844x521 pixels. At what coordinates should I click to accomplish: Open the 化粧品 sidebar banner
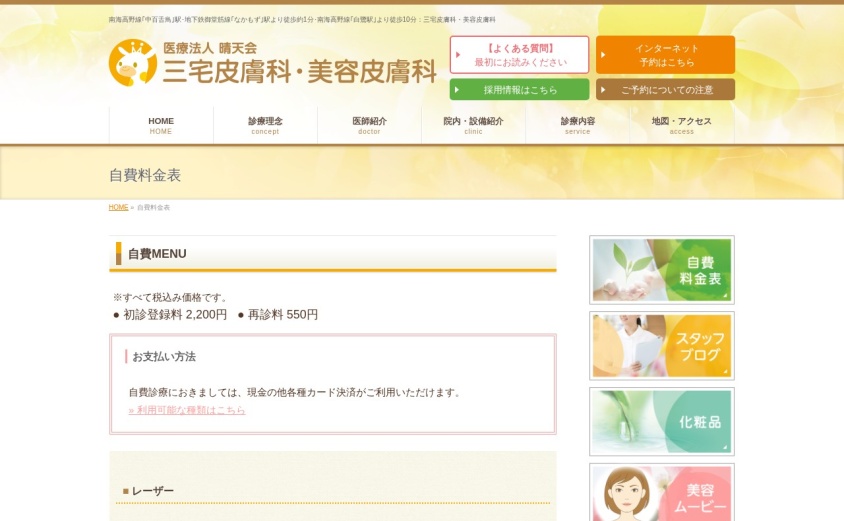[662, 421]
